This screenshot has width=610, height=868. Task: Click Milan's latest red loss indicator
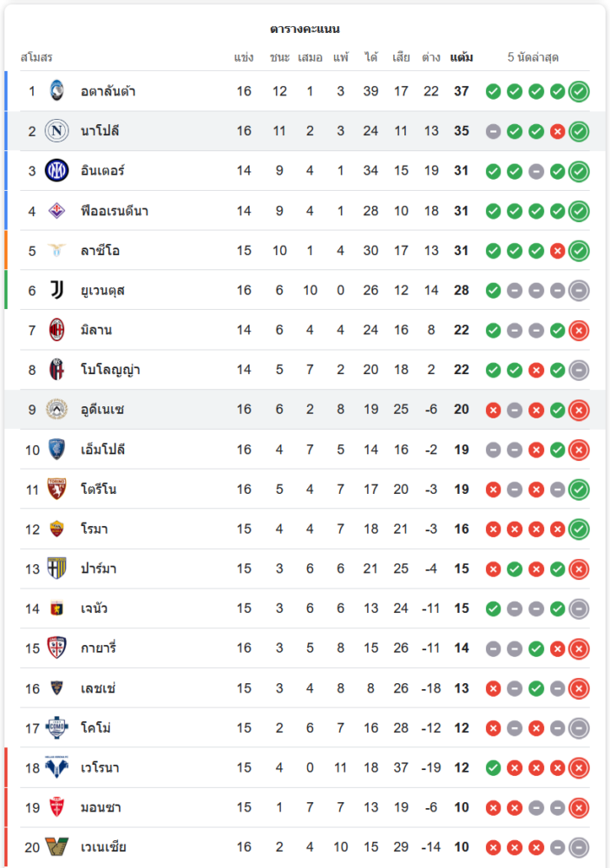pos(579,330)
